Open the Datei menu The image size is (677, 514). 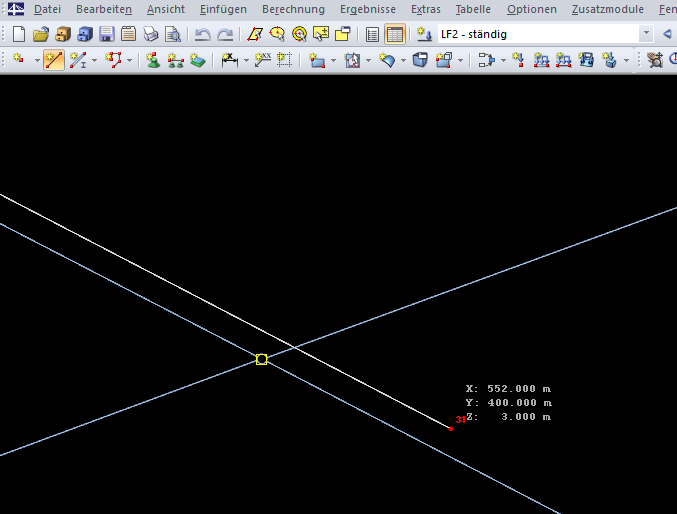(47, 9)
